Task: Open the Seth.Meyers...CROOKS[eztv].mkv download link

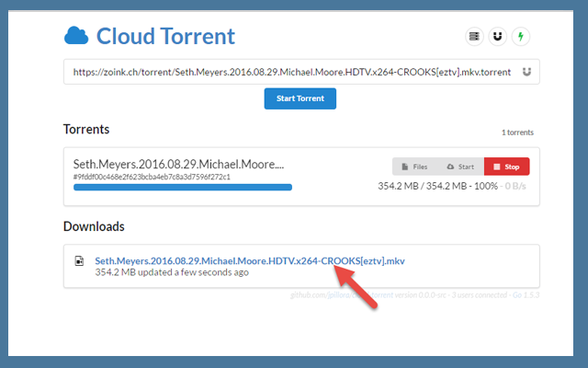Action: [x=250, y=260]
